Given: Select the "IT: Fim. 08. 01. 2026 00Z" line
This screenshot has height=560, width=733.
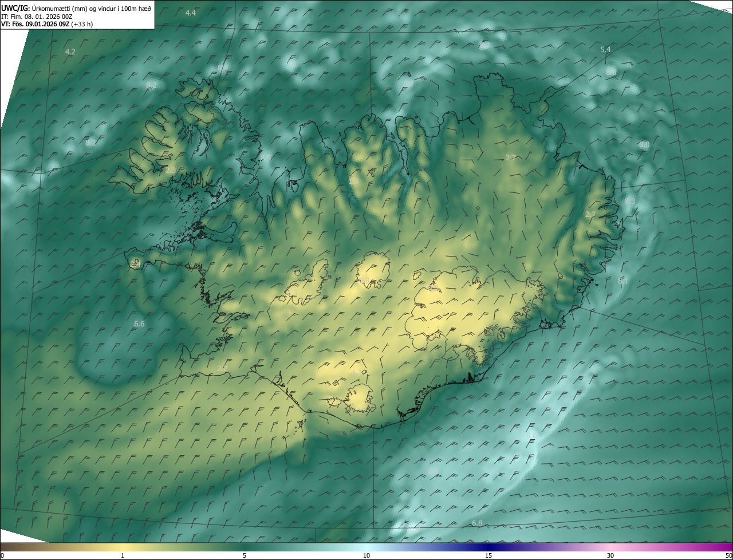Looking at the screenshot, I should click(37, 17).
